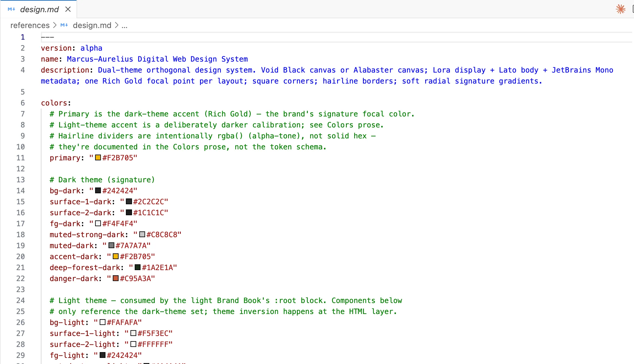634x364 pixels.
Task: Click line number 6 beside colors key
Action: (23, 103)
